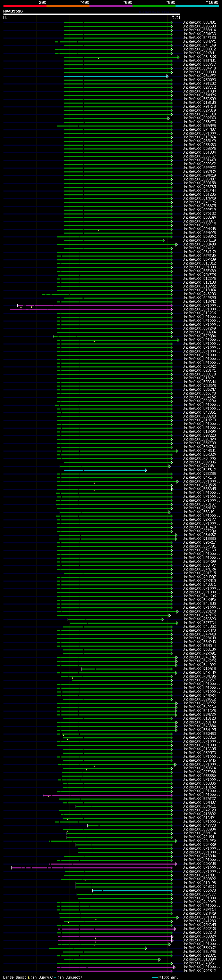Select the UniRef100_Q02642 entry
Image resolution: width=222 pixels, height=980 pixels.
point(199,971)
